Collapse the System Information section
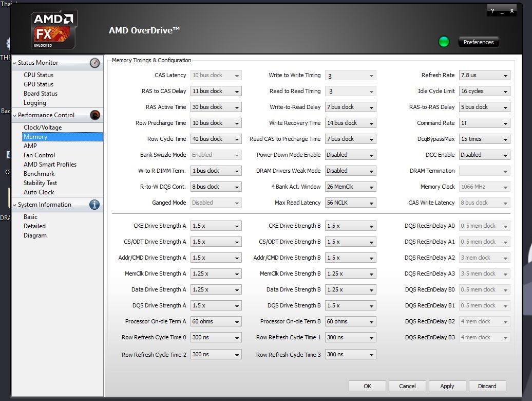The width and height of the screenshot is (532, 401). pyautogui.click(x=14, y=205)
